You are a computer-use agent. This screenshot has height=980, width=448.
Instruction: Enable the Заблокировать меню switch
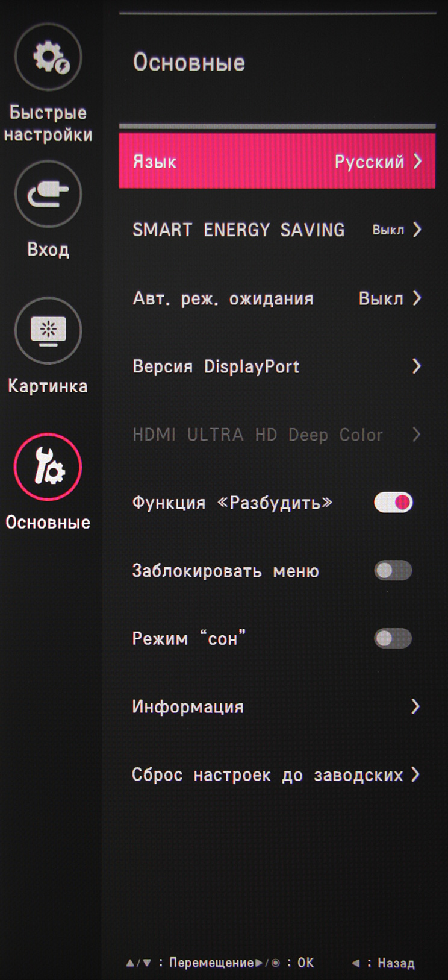(x=393, y=570)
